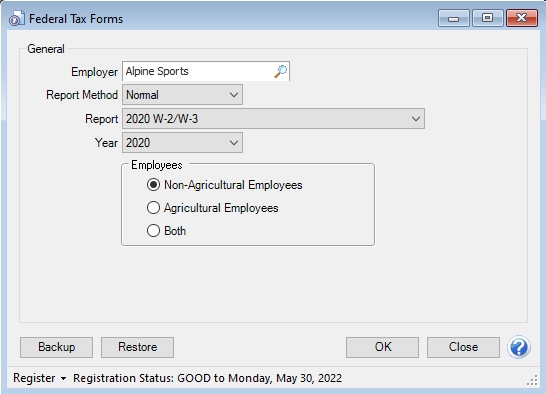This screenshot has height=394, width=546.
Task: Select Agricultural Employees radio button
Action: pyautogui.click(x=153, y=208)
